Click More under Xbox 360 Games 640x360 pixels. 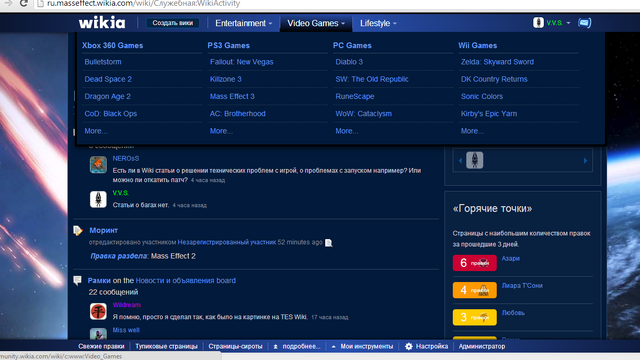point(96,131)
